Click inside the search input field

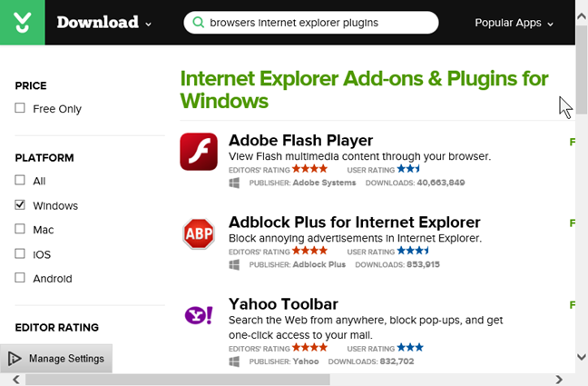(x=318, y=22)
